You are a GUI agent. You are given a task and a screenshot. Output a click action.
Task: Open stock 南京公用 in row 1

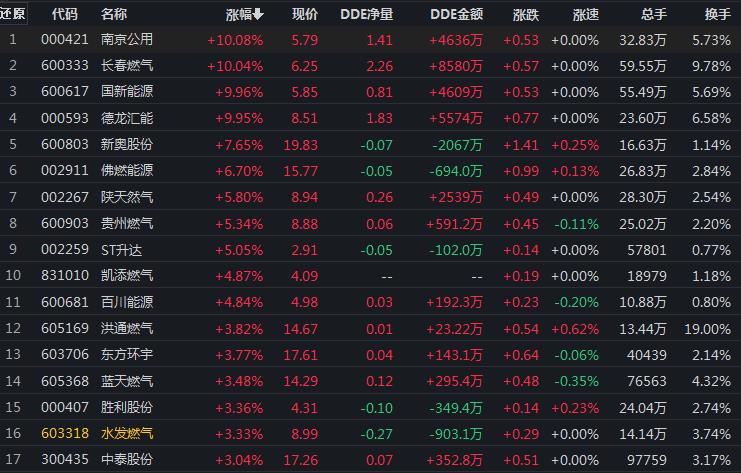coord(127,40)
